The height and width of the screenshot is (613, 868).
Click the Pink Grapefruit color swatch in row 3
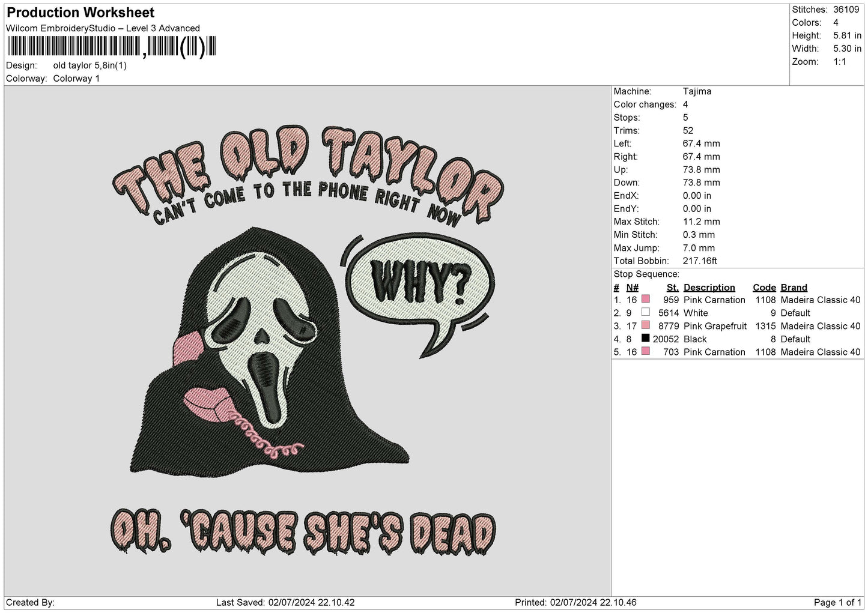pyautogui.click(x=646, y=325)
